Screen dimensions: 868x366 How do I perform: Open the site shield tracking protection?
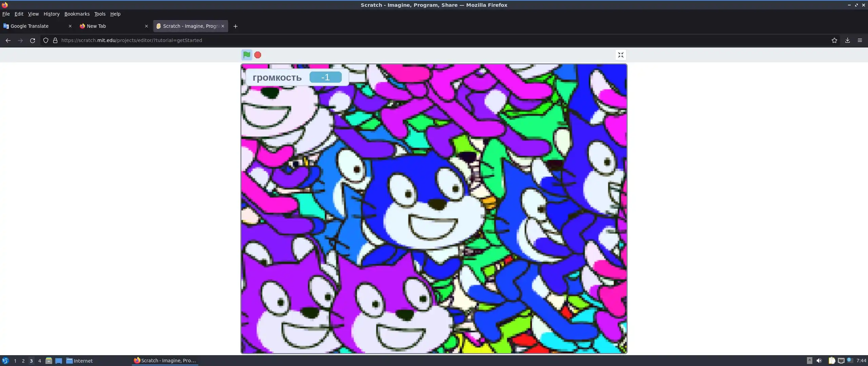point(46,40)
